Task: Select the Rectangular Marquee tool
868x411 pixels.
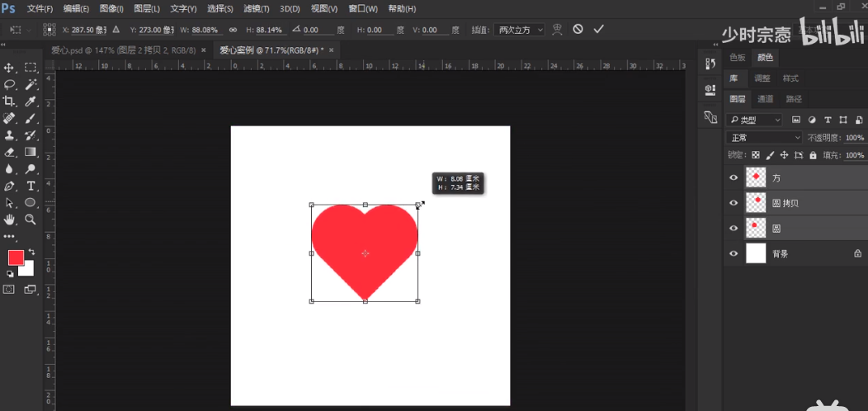Action: pos(31,68)
